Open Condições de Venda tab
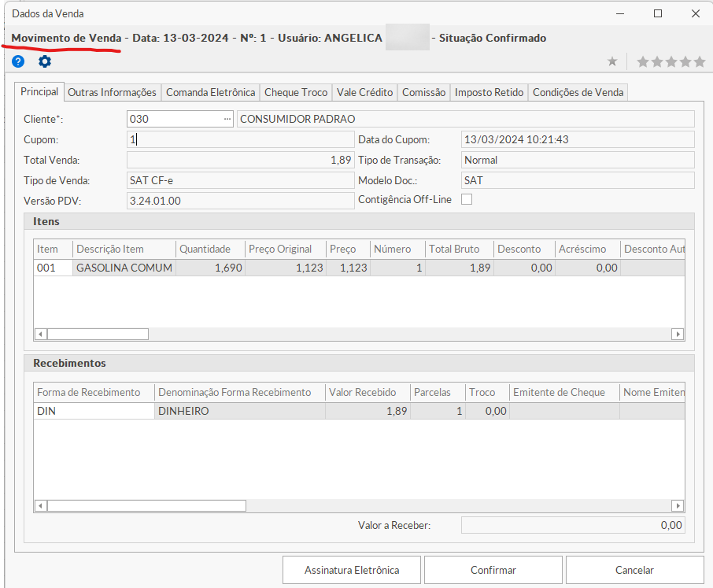 (578, 92)
